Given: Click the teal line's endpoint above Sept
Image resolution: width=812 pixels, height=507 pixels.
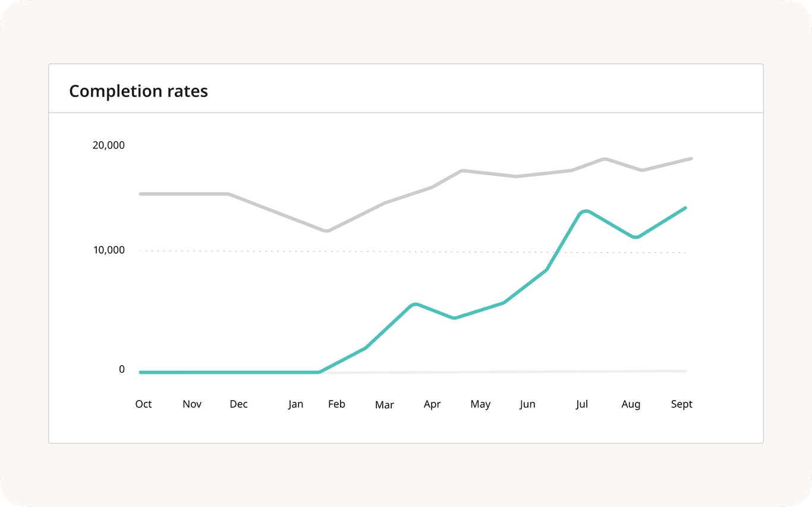Looking at the screenshot, I should (x=685, y=208).
